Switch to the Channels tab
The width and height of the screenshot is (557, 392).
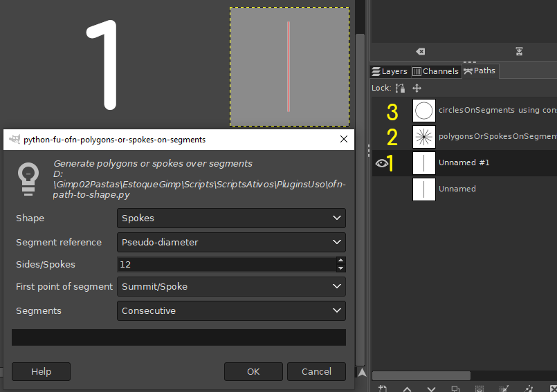[x=435, y=71]
